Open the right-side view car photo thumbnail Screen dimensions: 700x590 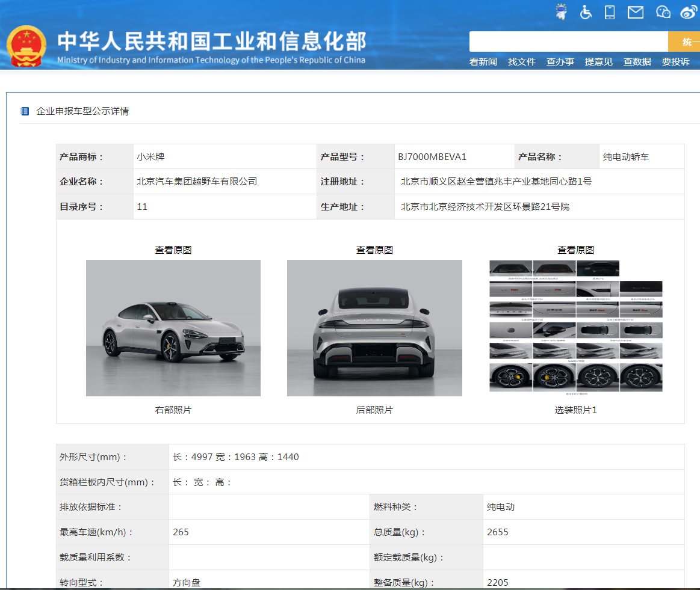[x=173, y=328]
